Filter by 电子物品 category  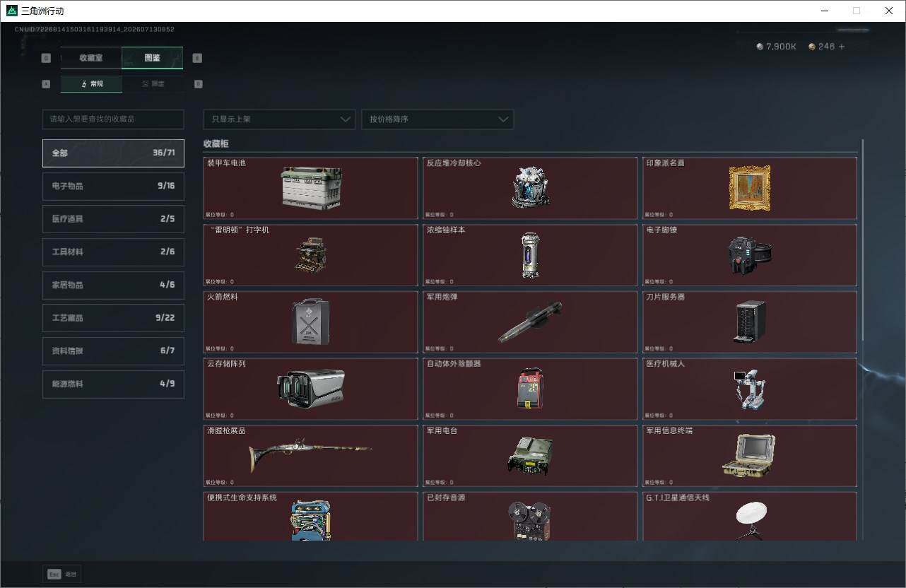point(113,186)
